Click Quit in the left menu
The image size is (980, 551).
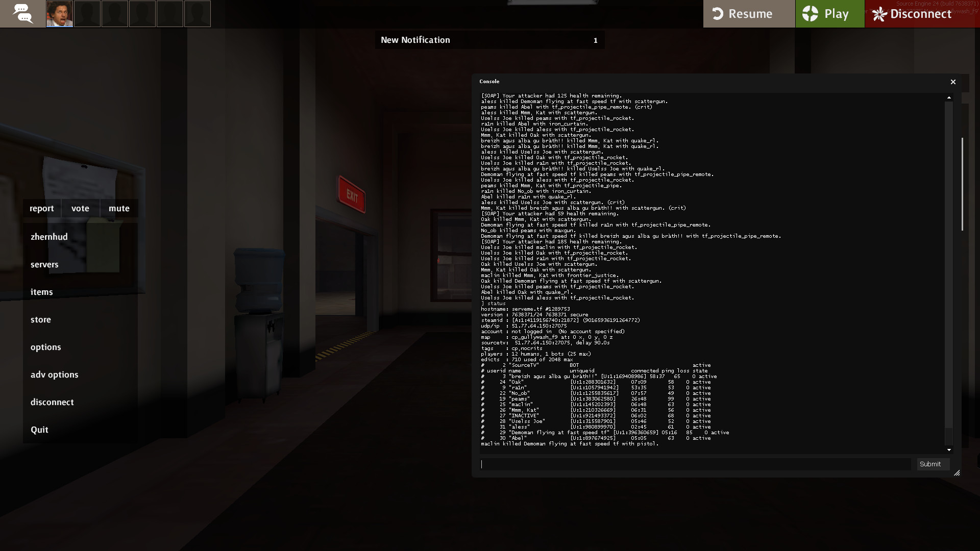[39, 430]
